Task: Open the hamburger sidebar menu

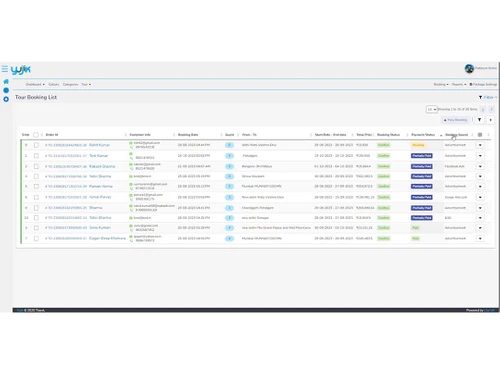Action: click(5, 69)
